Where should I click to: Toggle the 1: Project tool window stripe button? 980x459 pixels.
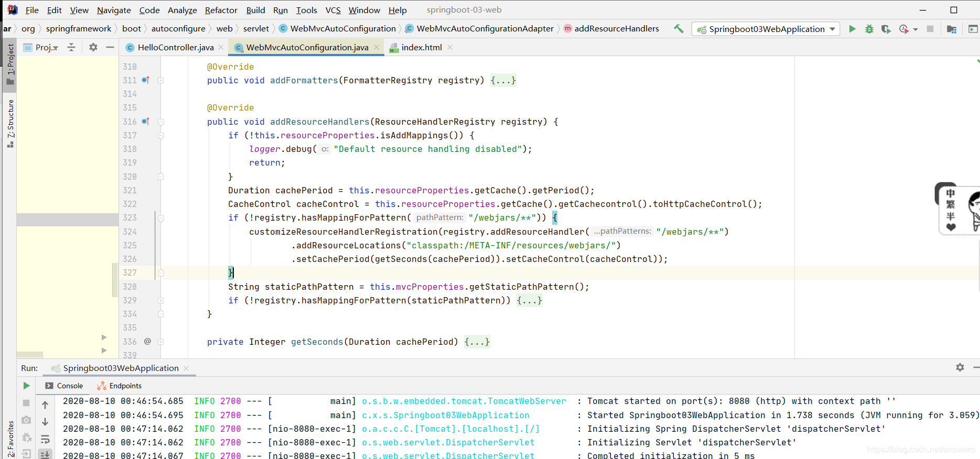[x=10, y=65]
